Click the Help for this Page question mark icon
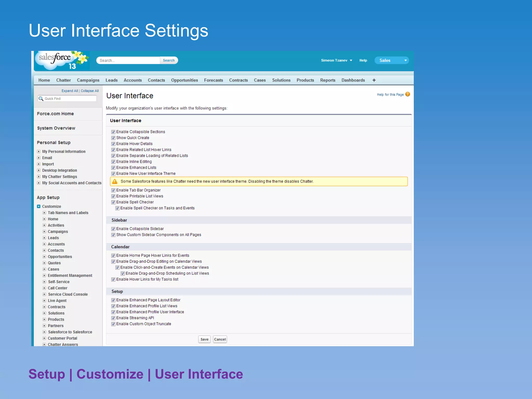532x399 pixels. [x=408, y=94]
